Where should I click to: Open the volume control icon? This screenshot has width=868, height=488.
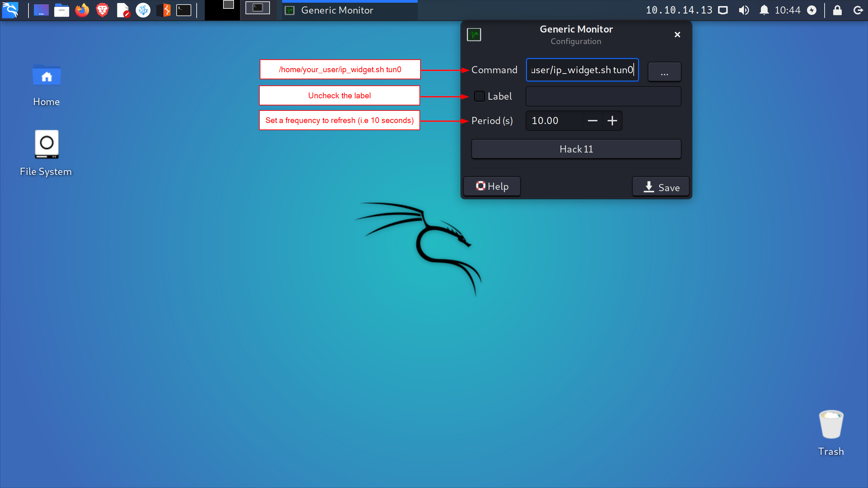(x=744, y=10)
